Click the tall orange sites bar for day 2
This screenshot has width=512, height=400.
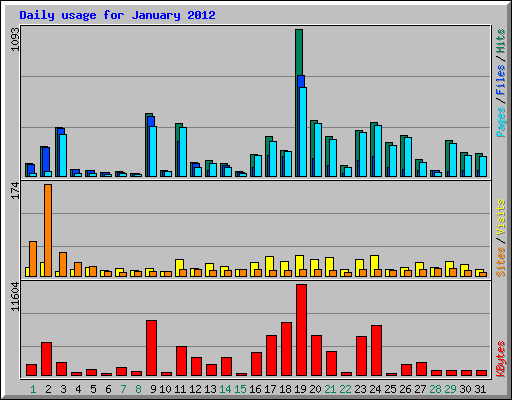pos(48,230)
